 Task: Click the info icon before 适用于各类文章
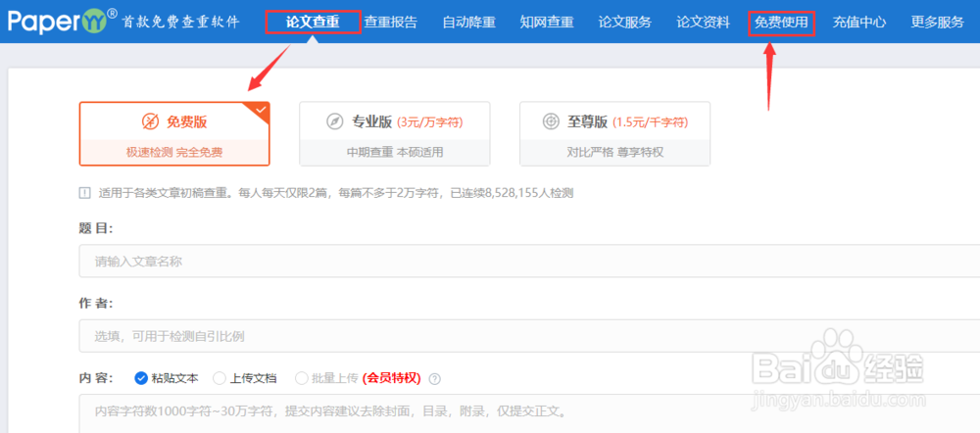(x=84, y=193)
